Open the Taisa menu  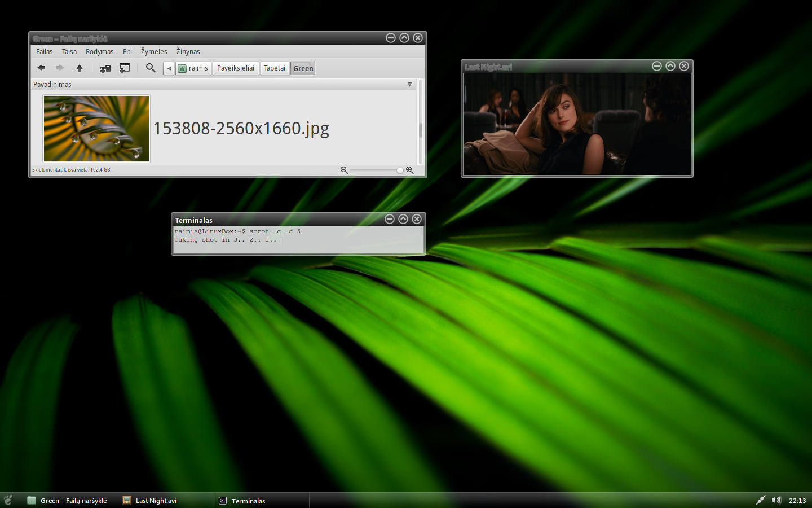69,51
